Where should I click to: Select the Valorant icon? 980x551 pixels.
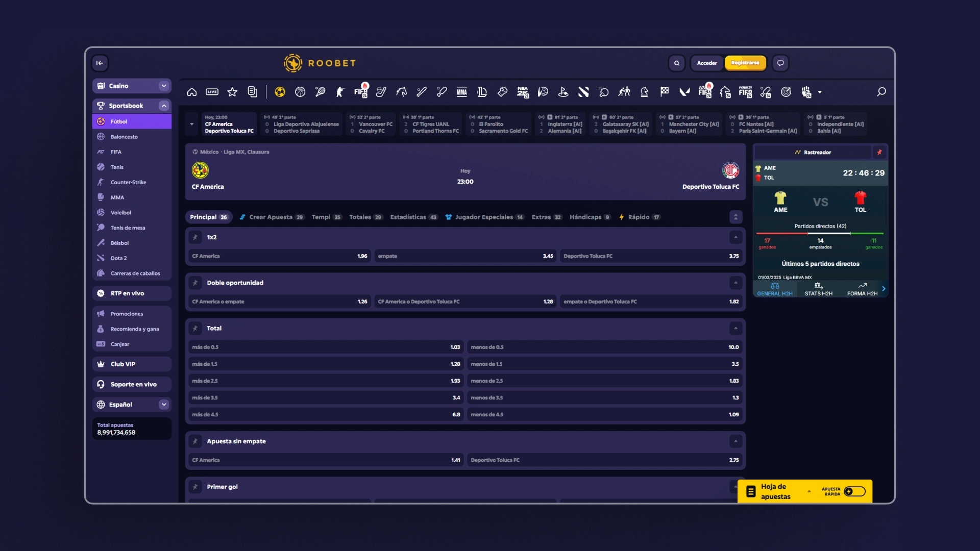[684, 92]
